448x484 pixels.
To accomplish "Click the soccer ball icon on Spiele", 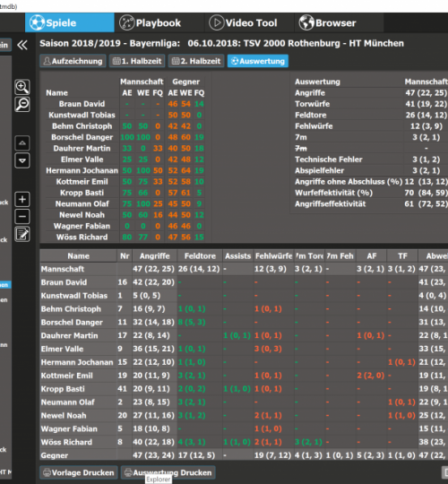I will coord(37,22).
